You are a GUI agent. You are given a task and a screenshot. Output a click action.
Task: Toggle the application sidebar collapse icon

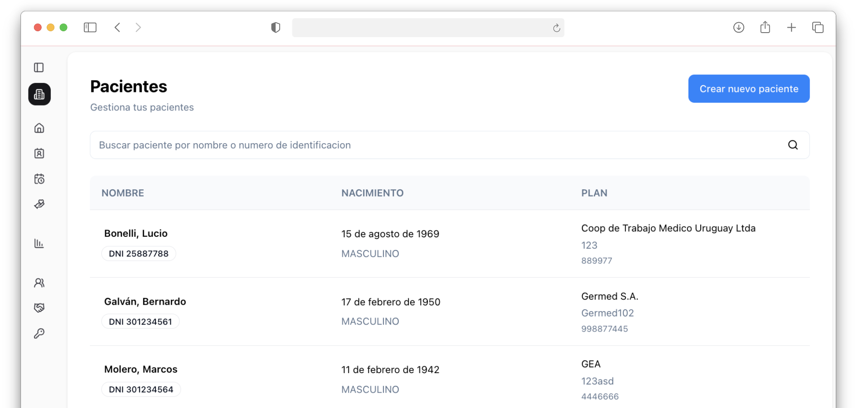pyautogui.click(x=39, y=67)
